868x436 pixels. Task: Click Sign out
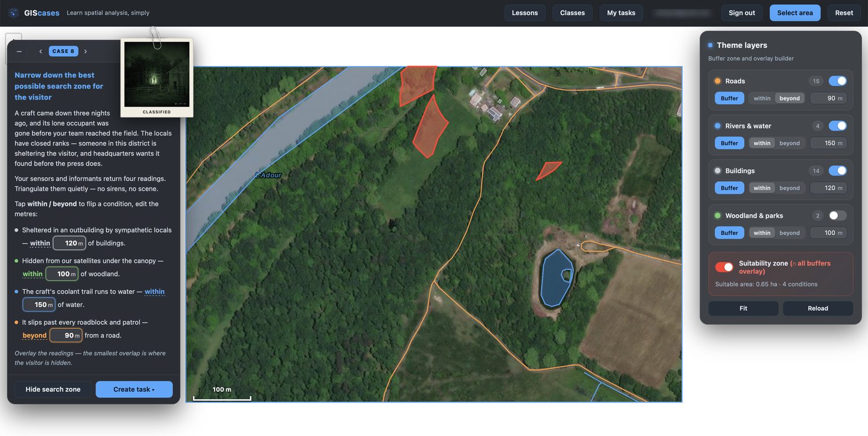pos(742,13)
